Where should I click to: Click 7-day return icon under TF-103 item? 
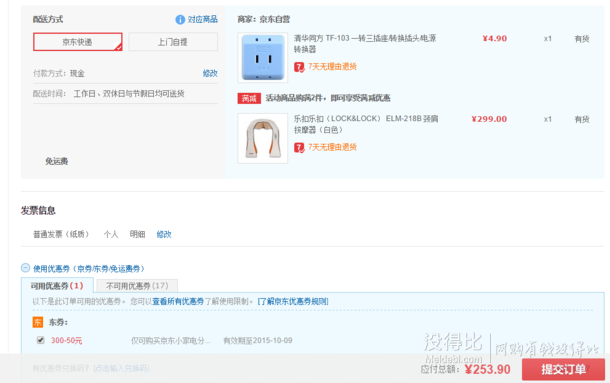(299, 67)
